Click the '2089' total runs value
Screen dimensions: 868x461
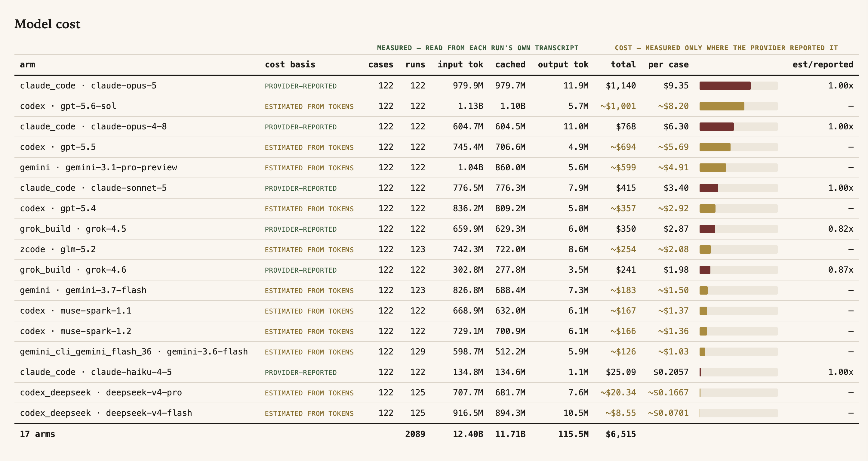415,434
